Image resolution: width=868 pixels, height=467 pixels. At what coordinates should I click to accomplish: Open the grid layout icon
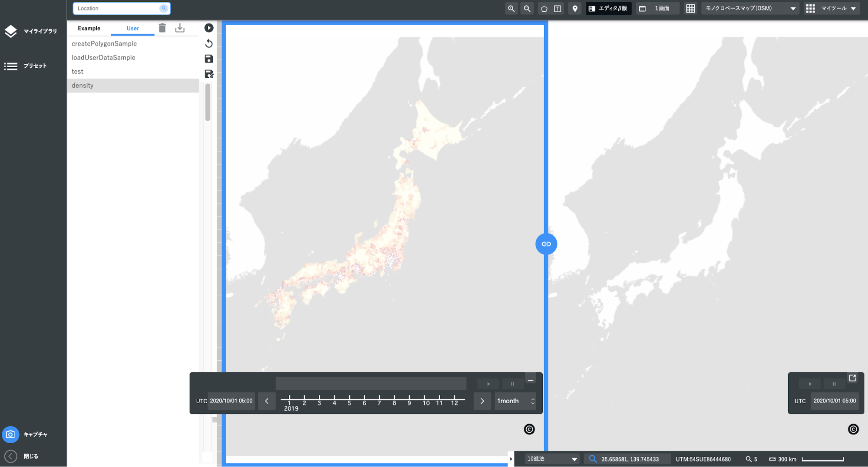690,9
